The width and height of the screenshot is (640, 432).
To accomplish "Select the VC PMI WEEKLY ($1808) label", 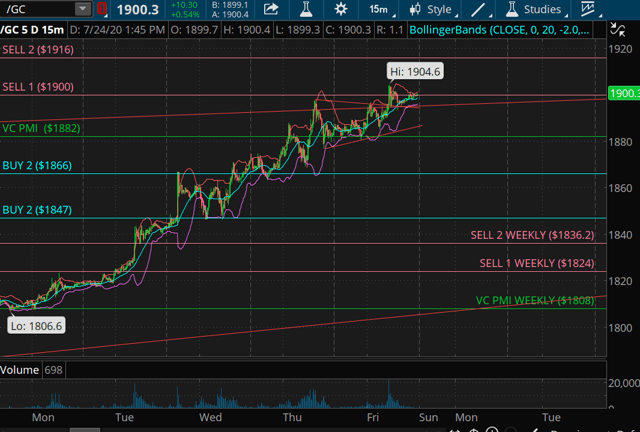I will point(535,301).
